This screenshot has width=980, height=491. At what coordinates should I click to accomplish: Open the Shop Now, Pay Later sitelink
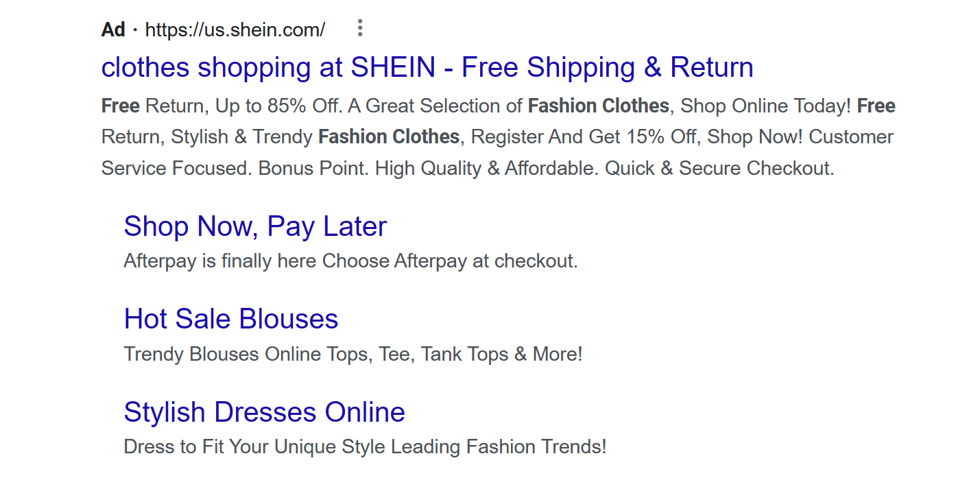click(x=255, y=226)
